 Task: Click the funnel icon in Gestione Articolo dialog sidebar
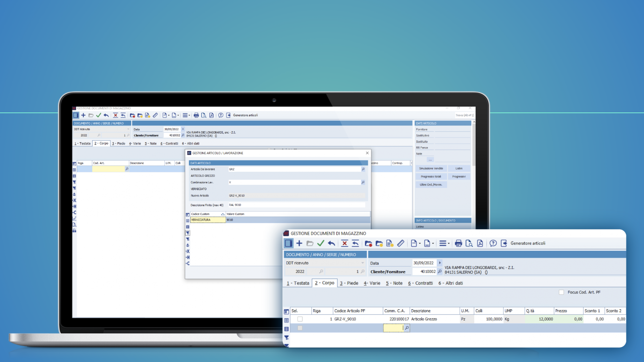188,233
